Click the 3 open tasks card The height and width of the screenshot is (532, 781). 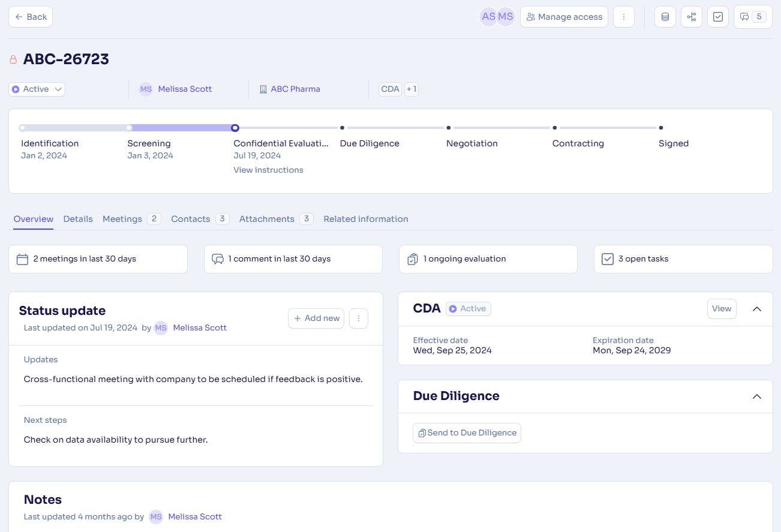click(683, 259)
